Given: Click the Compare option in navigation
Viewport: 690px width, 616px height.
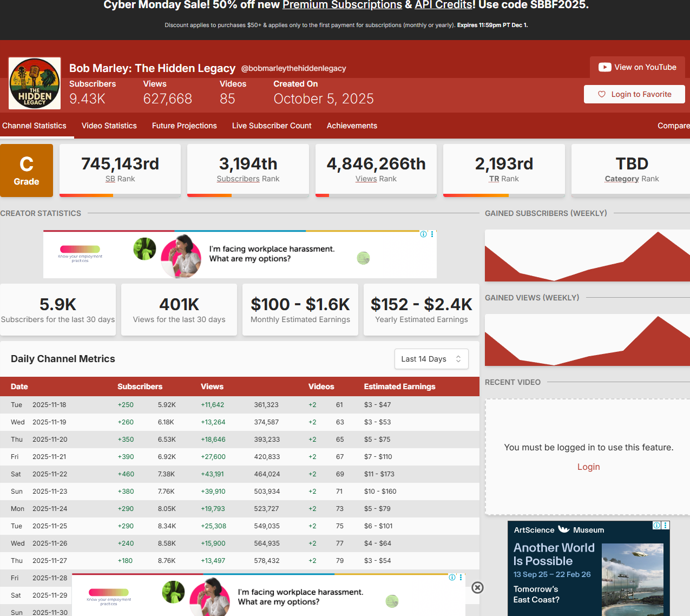Looking at the screenshot, I should [673, 126].
